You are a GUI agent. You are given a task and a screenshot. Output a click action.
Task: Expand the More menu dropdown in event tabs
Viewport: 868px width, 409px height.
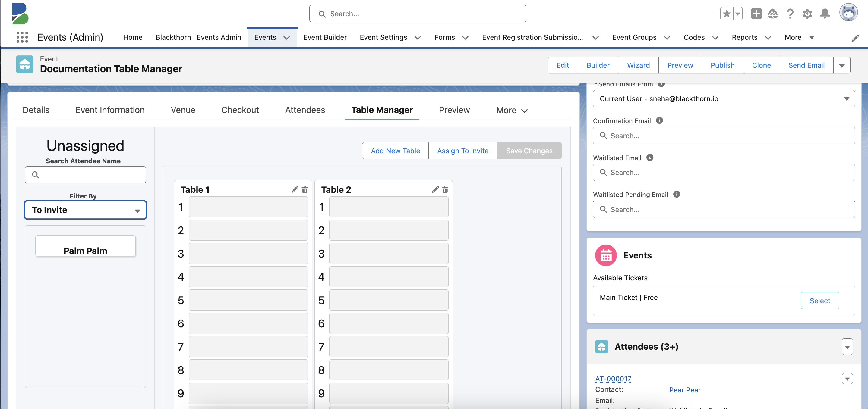point(510,110)
